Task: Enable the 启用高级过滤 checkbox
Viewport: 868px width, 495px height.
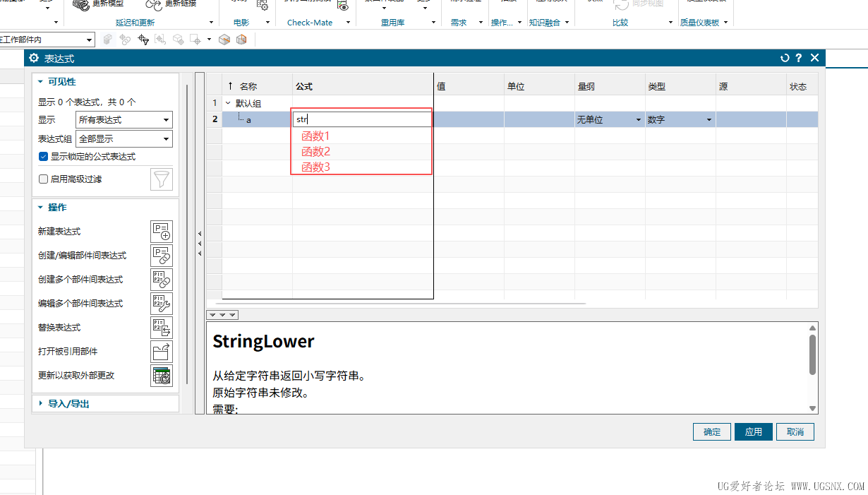Action: pos(44,179)
